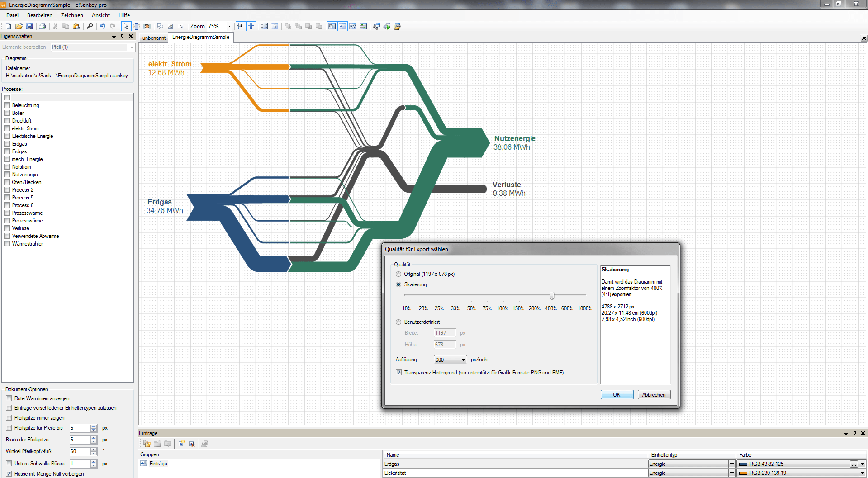Screen dimensions: 868x478
Task: Increase Breite der Pfeilspitze spinner
Action: click(94, 438)
